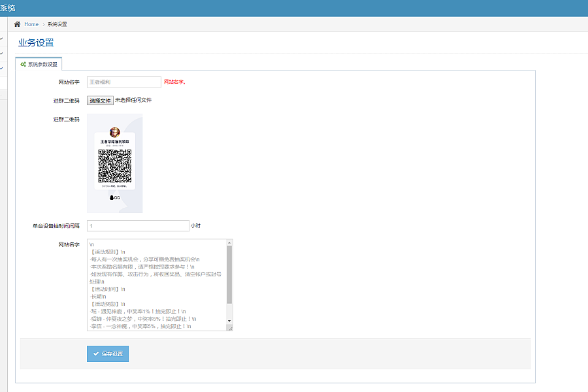Open the Home breadcrumb link
The width and height of the screenshot is (588, 392).
tap(31, 24)
